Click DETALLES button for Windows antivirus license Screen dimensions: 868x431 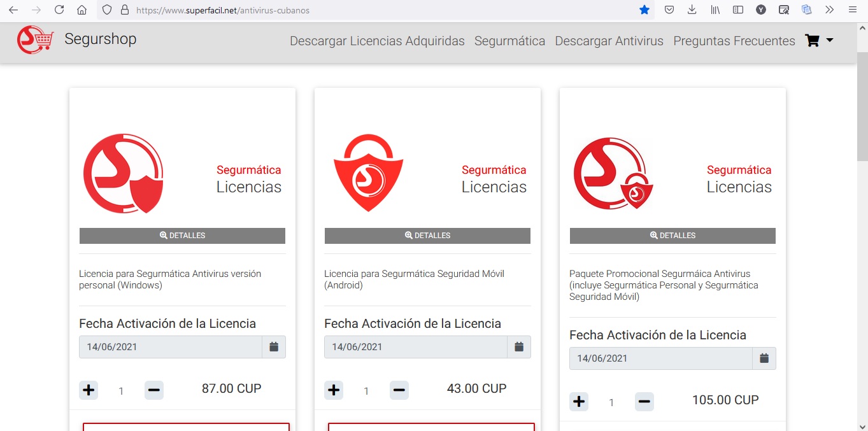point(182,236)
